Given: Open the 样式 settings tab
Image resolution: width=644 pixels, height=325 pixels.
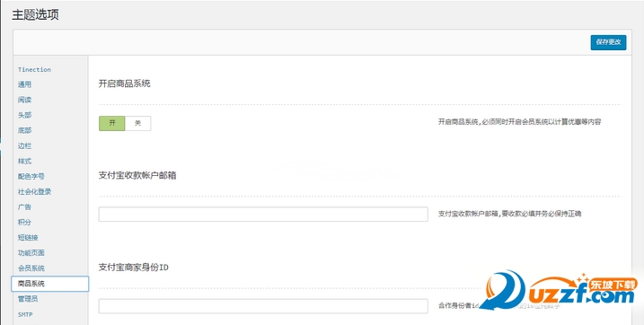Looking at the screenshot, I should click(x=24, y=162).
